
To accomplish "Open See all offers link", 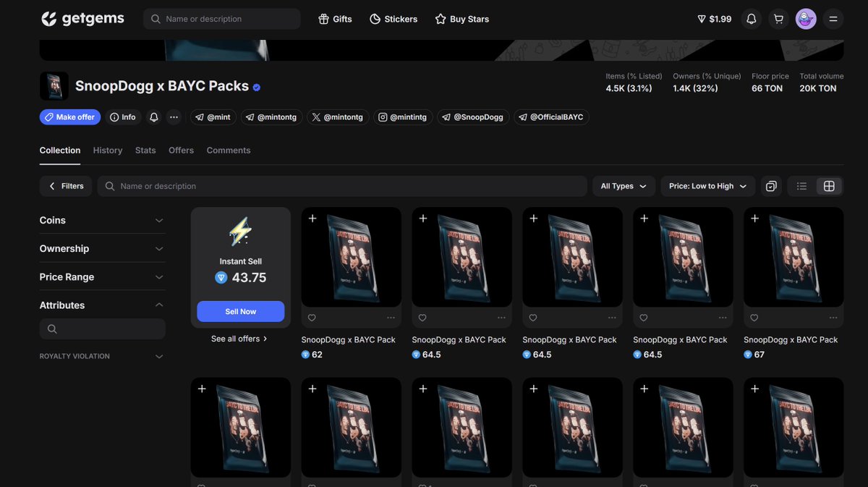I will (x=239, y=339).
